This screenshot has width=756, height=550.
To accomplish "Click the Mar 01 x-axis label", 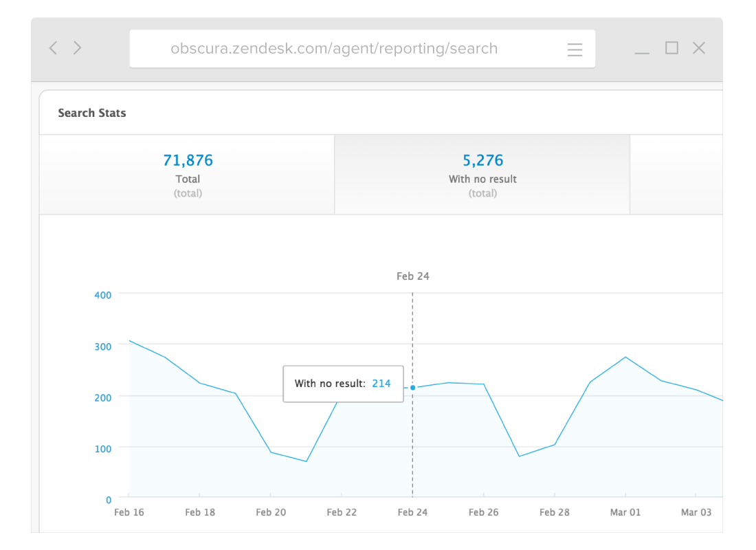I will click(625, 512).
